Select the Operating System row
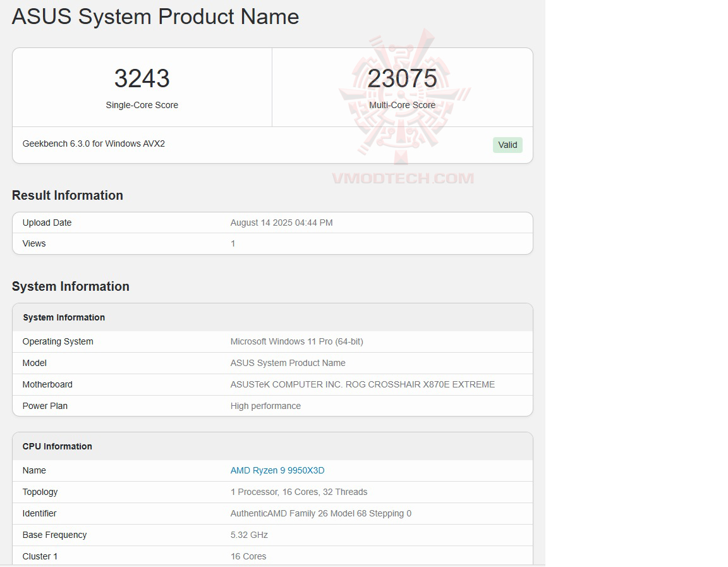728x567 pixels. pyautogui.click(x=272, y=341)
